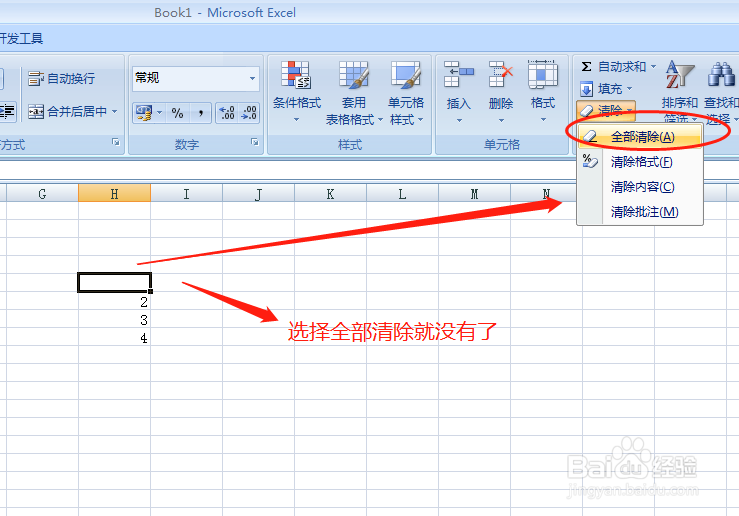
Task: Click the cell containing 3
Action: pos(115,319)
